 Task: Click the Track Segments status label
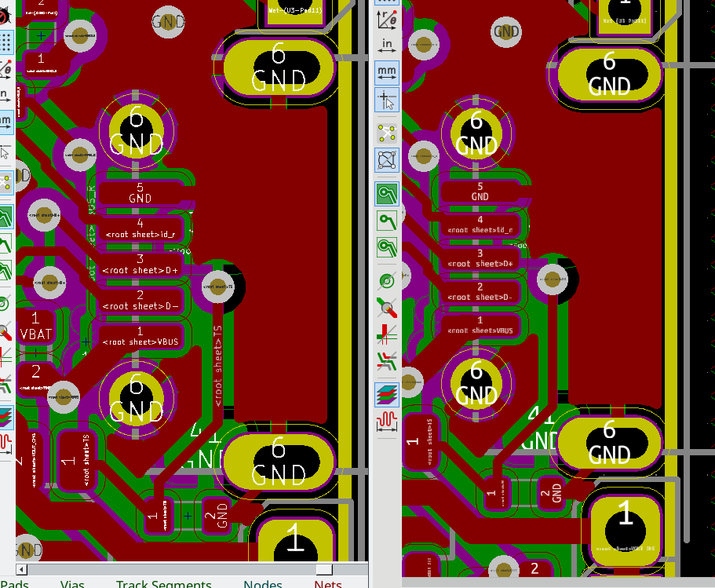tap(164, 584)
